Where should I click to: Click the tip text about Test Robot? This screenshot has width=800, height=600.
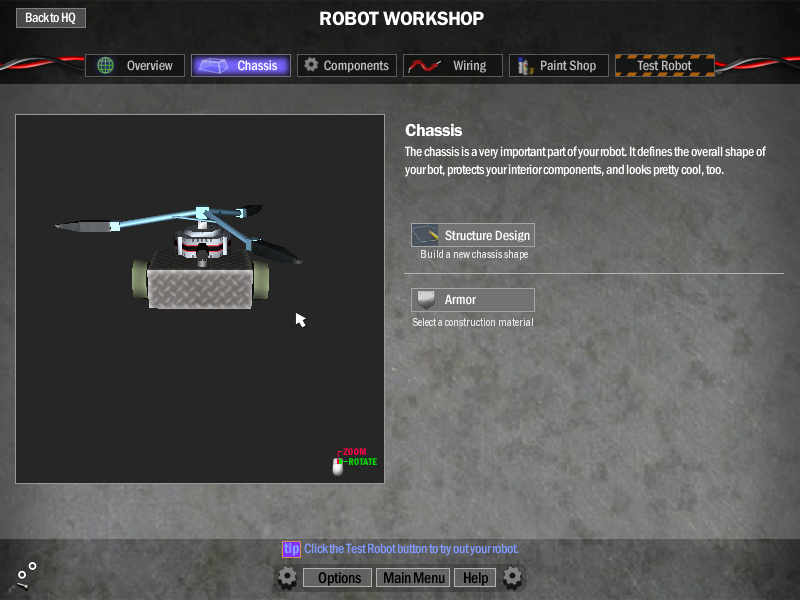411,549
